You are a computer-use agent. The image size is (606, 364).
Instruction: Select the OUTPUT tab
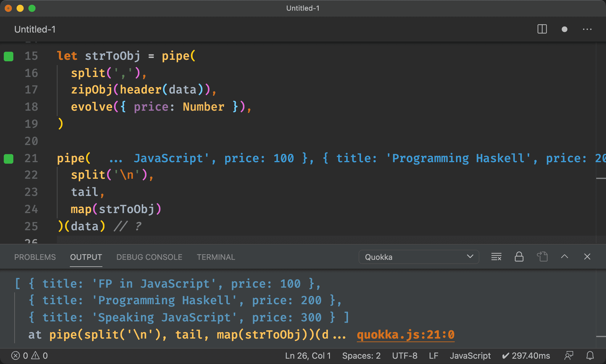[x=86, y=257]
